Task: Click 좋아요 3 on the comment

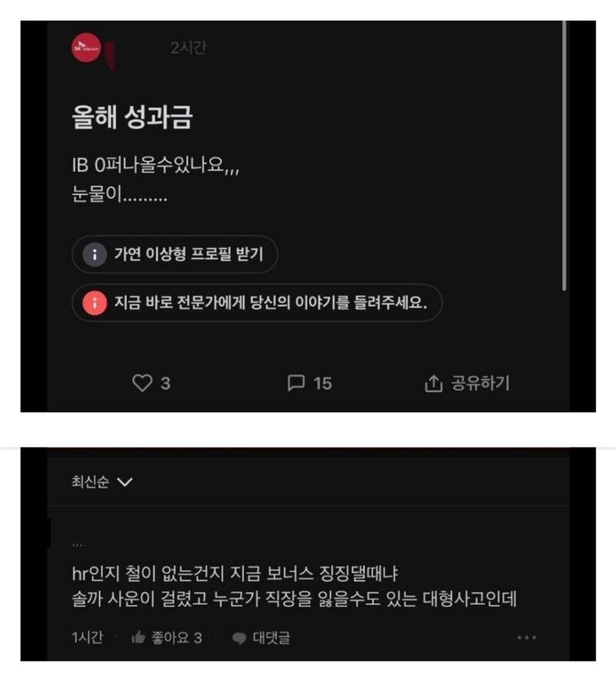Action: [x=176, y=638]
